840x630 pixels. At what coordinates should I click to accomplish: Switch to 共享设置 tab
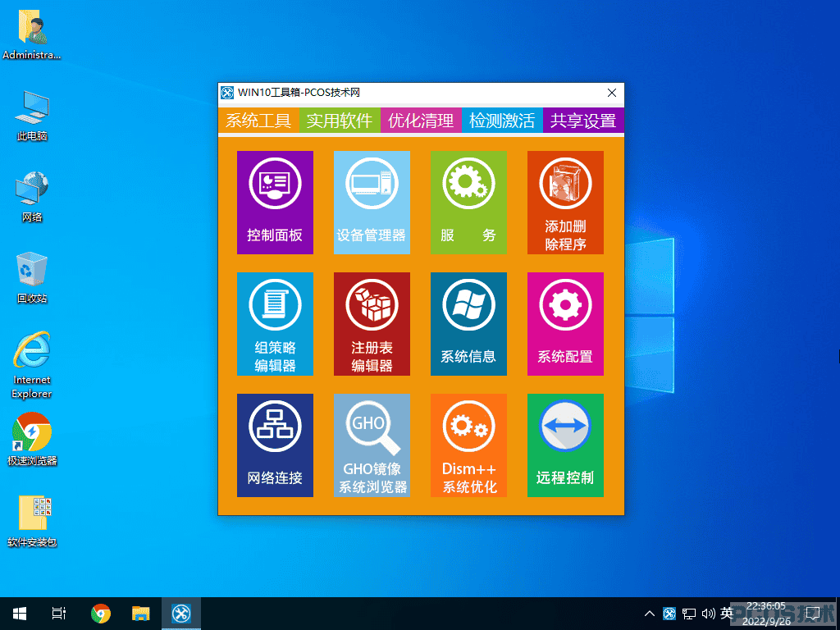tap(583, 121)
